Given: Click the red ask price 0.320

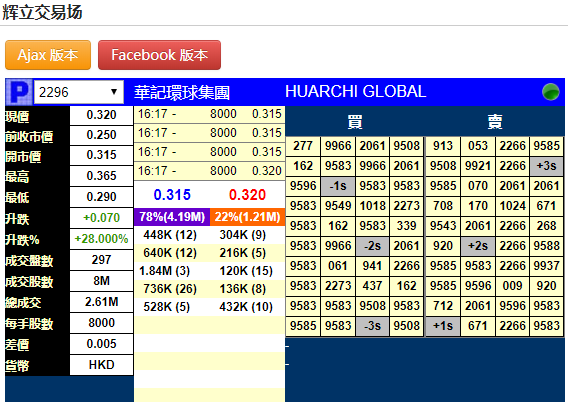Looking at the screenshot, I should (x=247, y=195).
